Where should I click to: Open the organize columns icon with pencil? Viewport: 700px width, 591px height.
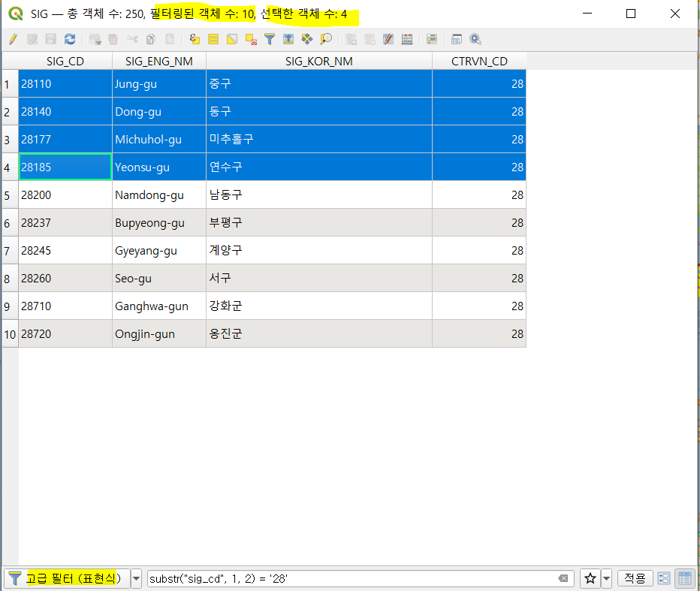point(388,39)
